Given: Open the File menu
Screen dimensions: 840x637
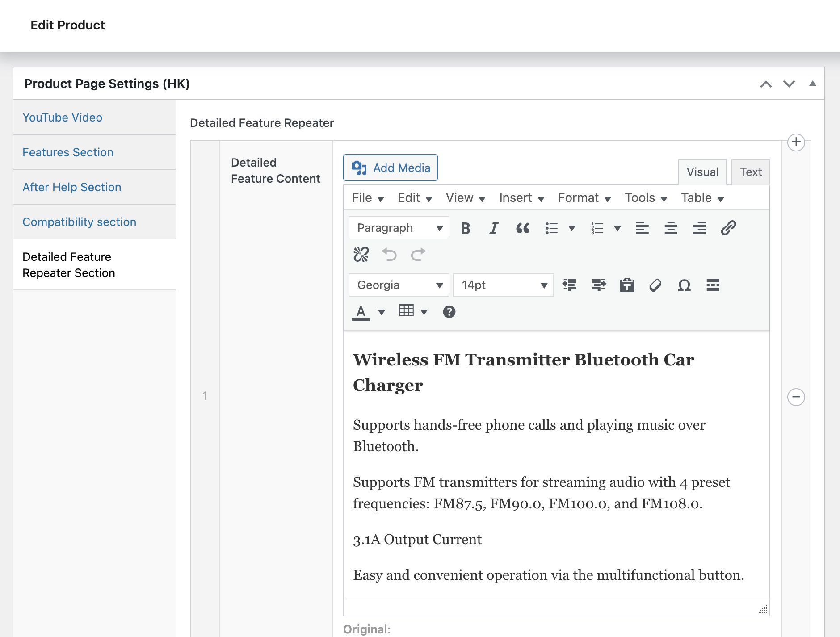Looking at the screenshot, I should (x=368, y=198).
